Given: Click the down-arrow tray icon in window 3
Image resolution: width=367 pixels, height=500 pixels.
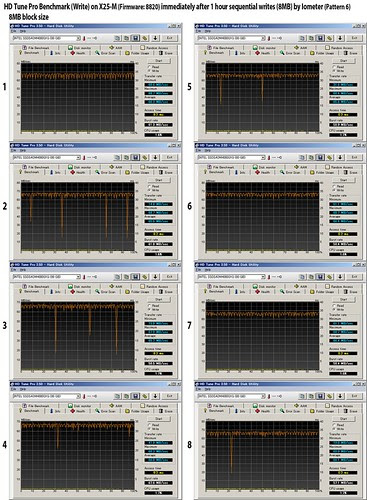Looking at the screenshot, I should coord(155,277).
